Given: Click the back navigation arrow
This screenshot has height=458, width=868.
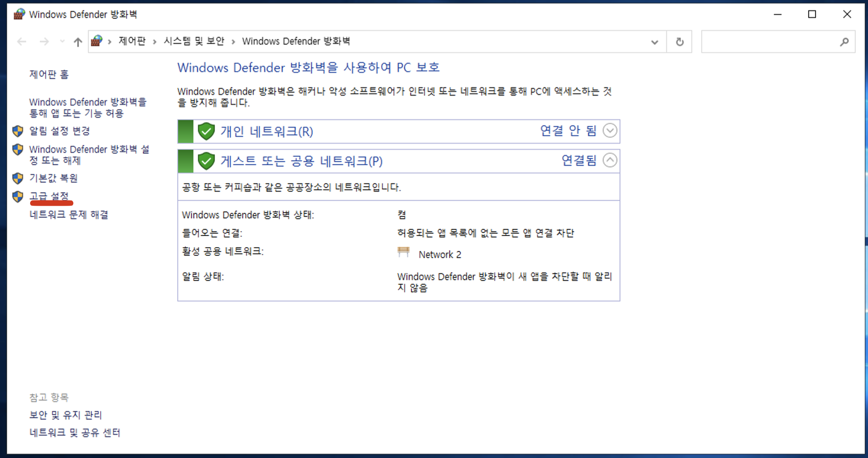Looking at the screenshot, I should coord(22,42).
